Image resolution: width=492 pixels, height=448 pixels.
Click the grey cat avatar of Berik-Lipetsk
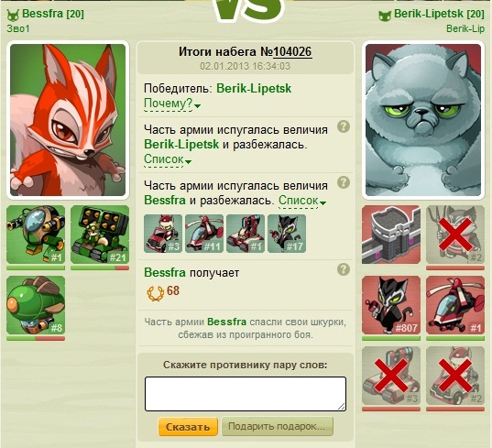(x=423, y=120)
